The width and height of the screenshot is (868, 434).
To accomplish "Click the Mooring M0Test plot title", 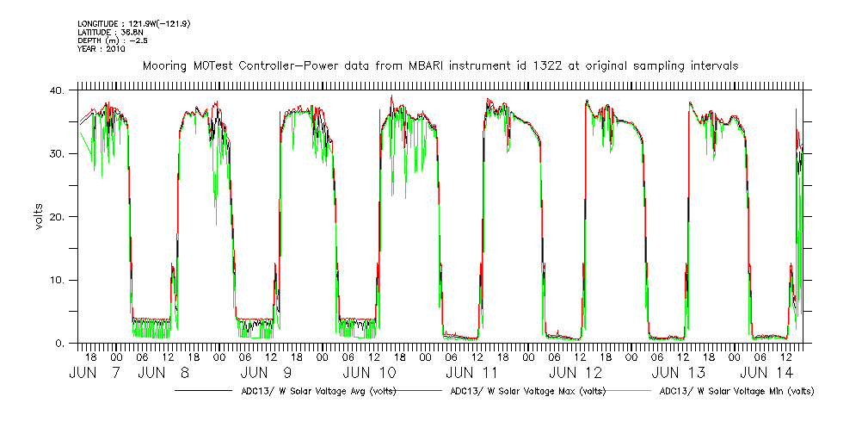I will (x=440, y=65).
